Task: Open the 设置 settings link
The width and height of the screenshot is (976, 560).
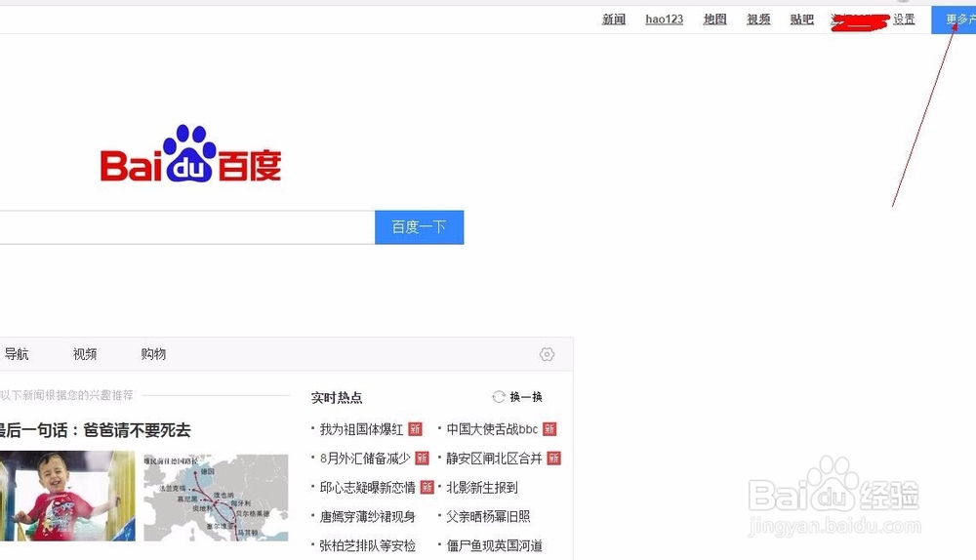Action: pyautogui.click(x=904, y=20)
